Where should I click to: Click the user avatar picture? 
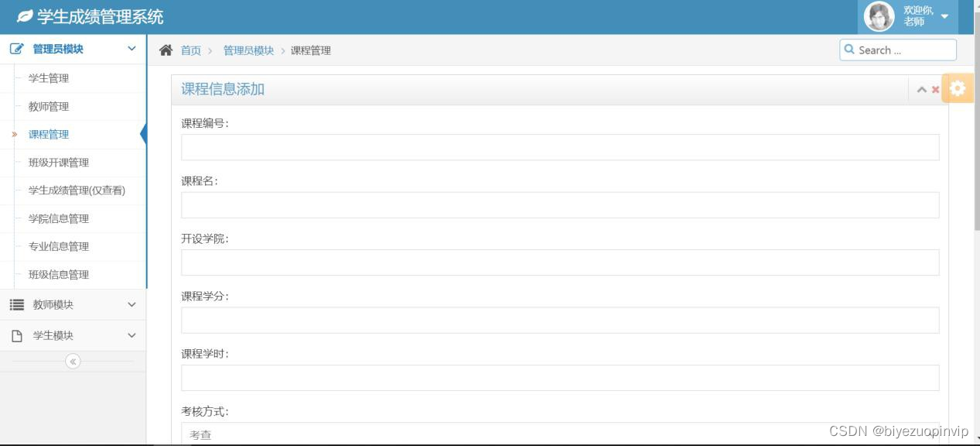[879, 16]
